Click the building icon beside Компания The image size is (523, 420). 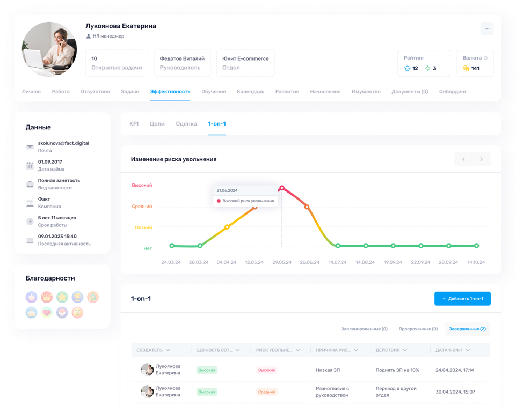click(30, 203)
